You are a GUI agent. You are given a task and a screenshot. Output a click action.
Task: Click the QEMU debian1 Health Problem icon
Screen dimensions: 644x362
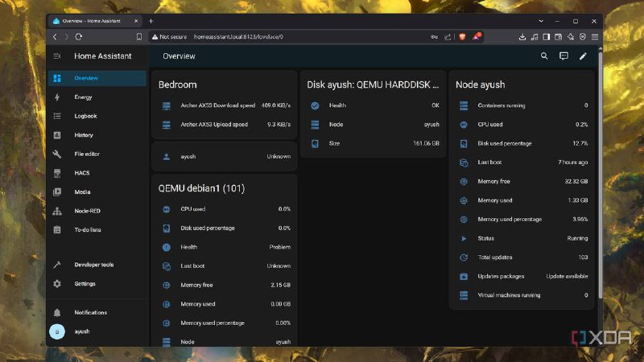pos(167,247)
